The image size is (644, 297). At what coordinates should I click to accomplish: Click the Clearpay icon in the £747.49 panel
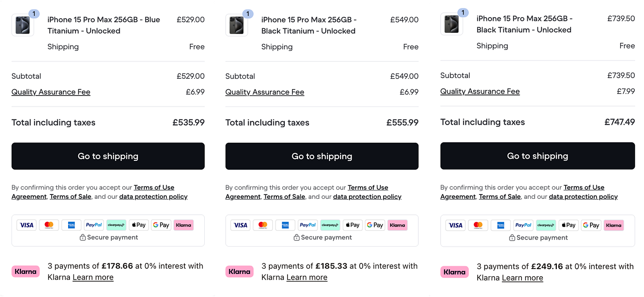(546, 225)
